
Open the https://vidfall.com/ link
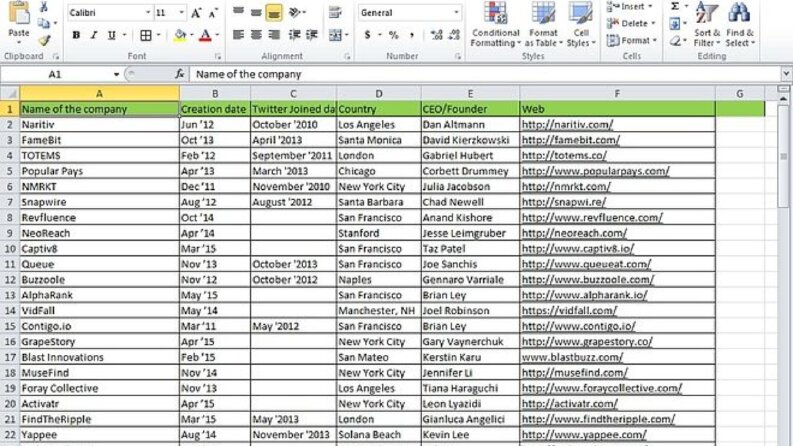pyautogui.click(x=569, y=310)
